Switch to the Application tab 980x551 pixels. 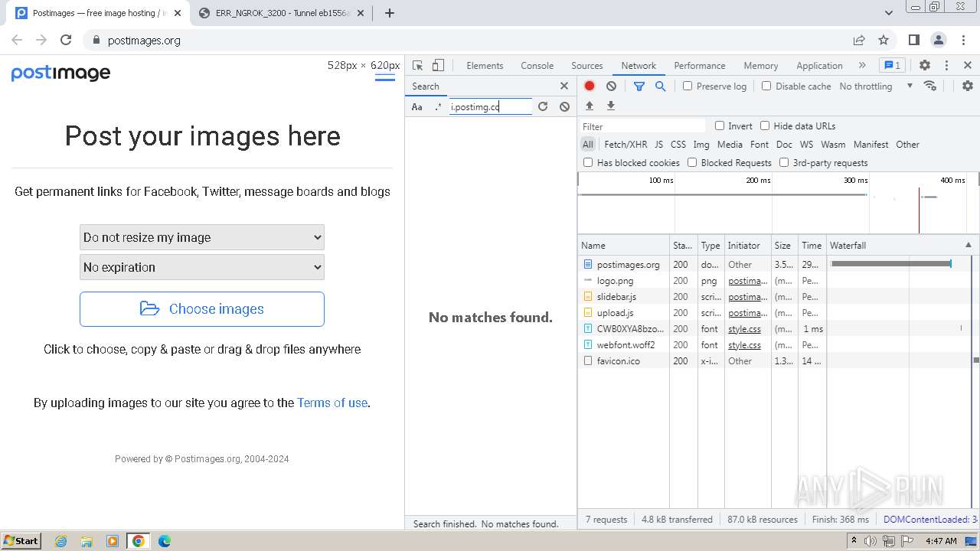pos(819,66)
